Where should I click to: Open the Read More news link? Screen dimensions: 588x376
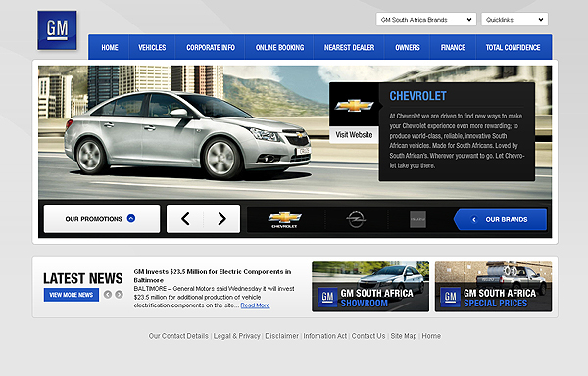(255, 305)
